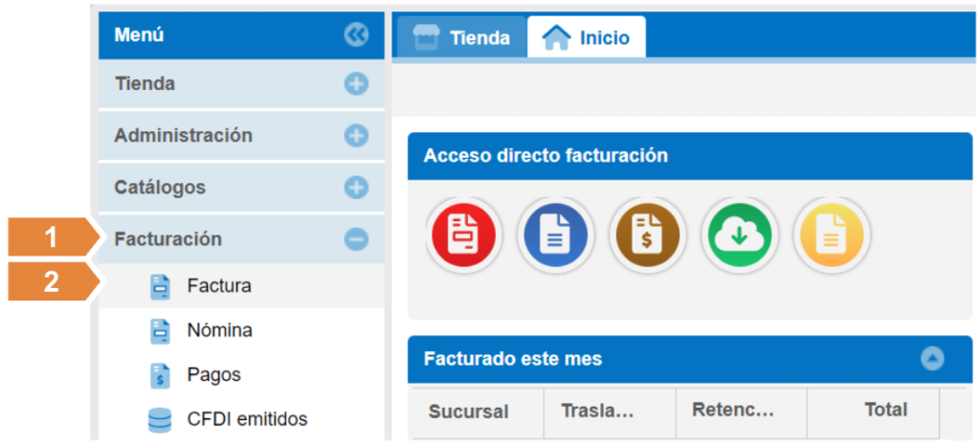The width and height of the screenshot is (980, 446).
Task: Expand the Administración section plus button
Action: coord(356,136)
